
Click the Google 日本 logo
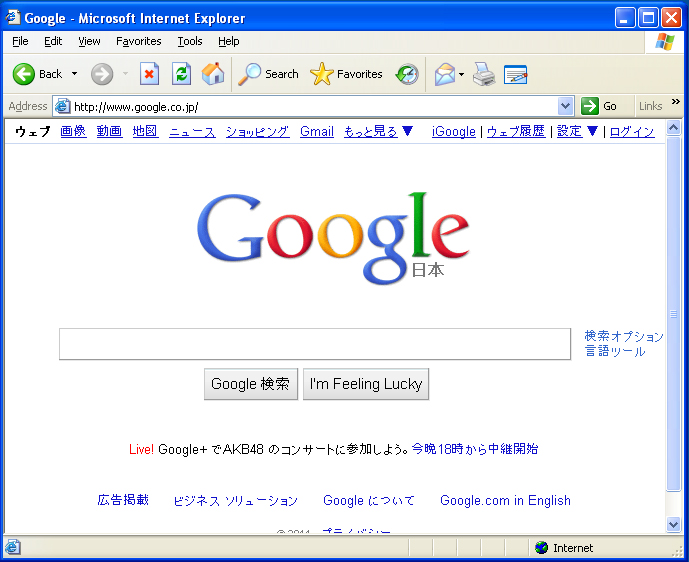[x=333, y=238]
